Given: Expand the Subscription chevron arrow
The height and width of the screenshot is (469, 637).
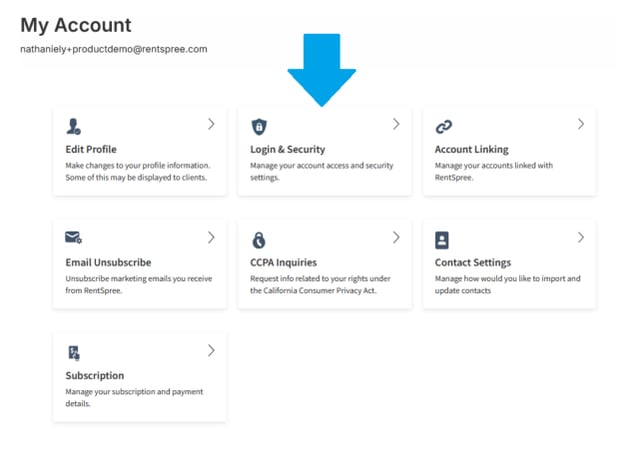Looking at the screenshot, I should tap(211, 350).
